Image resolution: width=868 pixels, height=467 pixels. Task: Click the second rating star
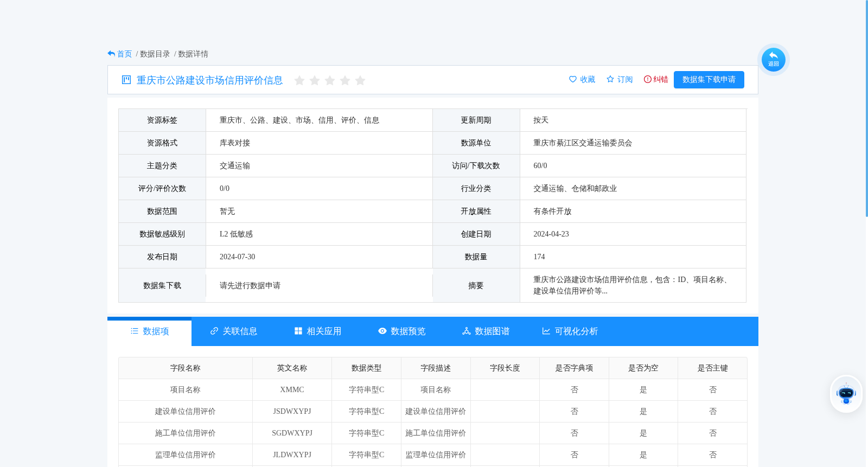click(x=315, y=80)
